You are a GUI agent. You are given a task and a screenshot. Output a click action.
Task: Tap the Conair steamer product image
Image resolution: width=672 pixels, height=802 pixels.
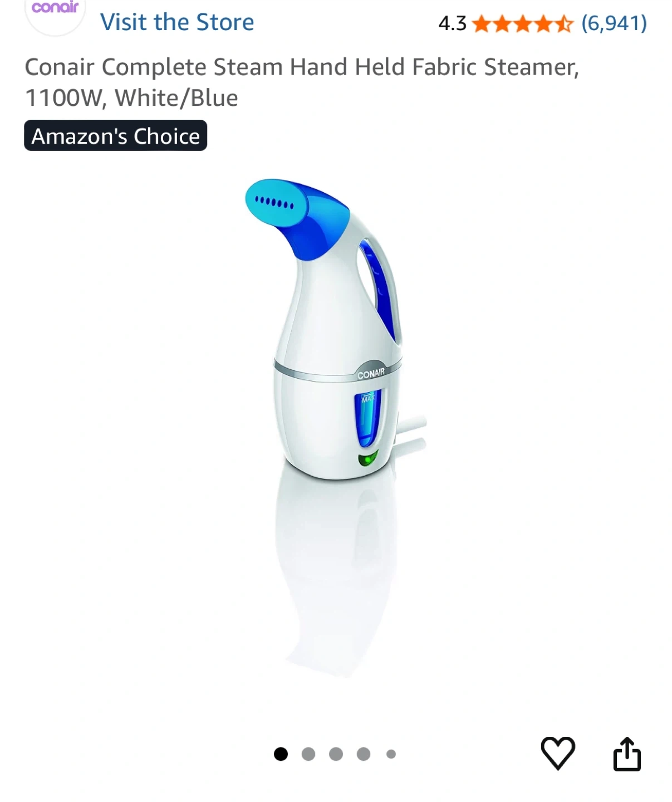click(x=336, y=329)
